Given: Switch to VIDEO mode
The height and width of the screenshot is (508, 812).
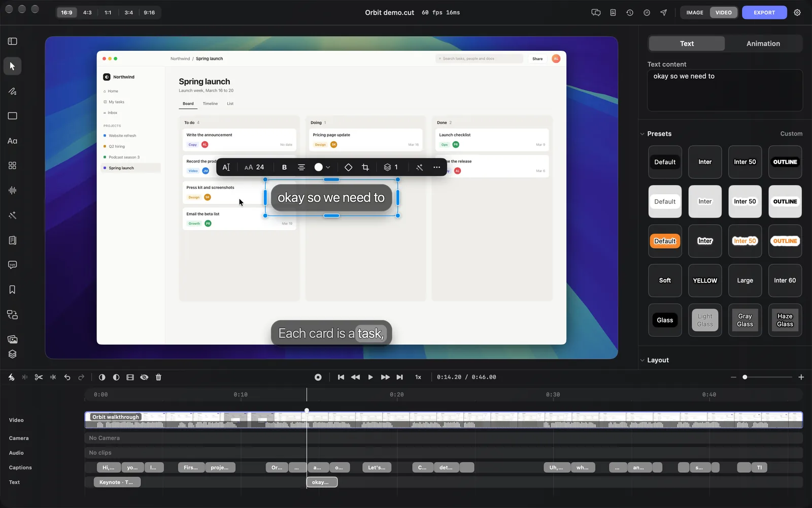Looking at the screenshot, I should [723, 13].
